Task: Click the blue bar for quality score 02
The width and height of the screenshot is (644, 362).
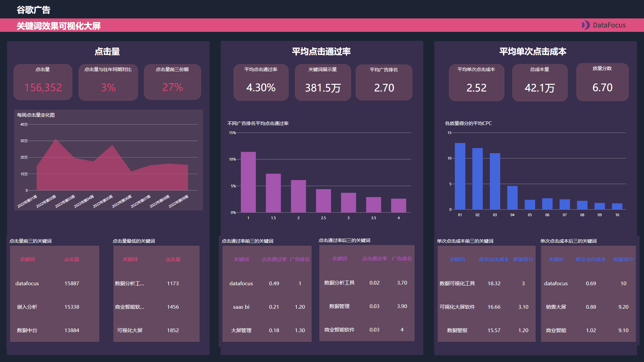Action: 477,179
